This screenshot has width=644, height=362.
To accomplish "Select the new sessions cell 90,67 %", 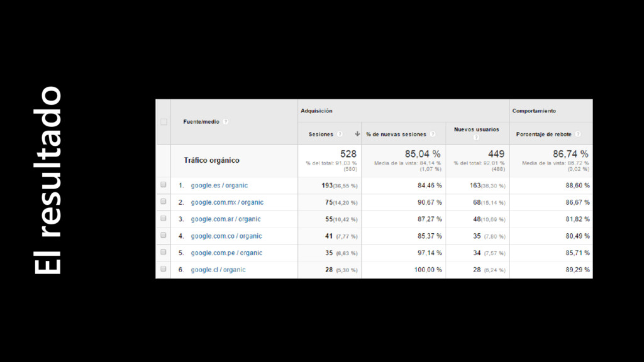I will (x=430, y=202).
